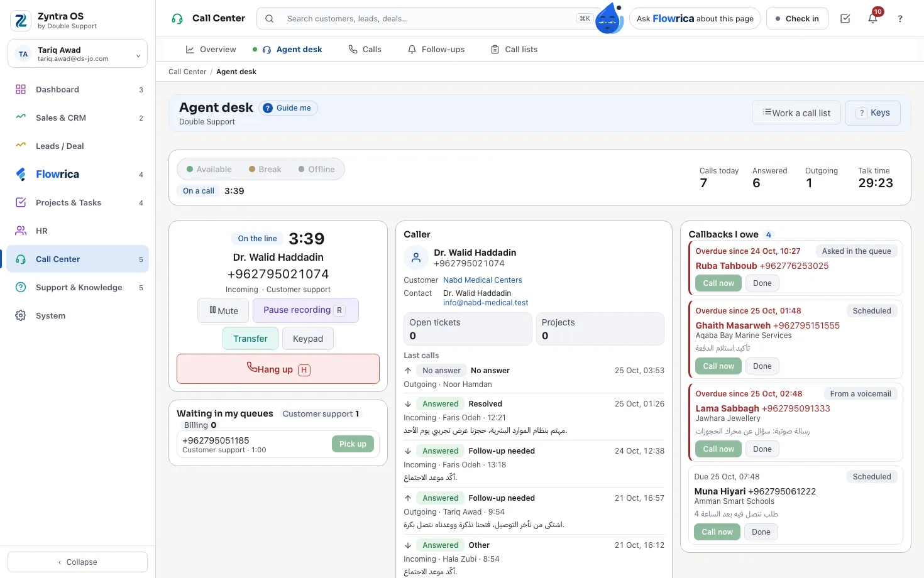Open Dashboard from the sidebar

point(78,90)
